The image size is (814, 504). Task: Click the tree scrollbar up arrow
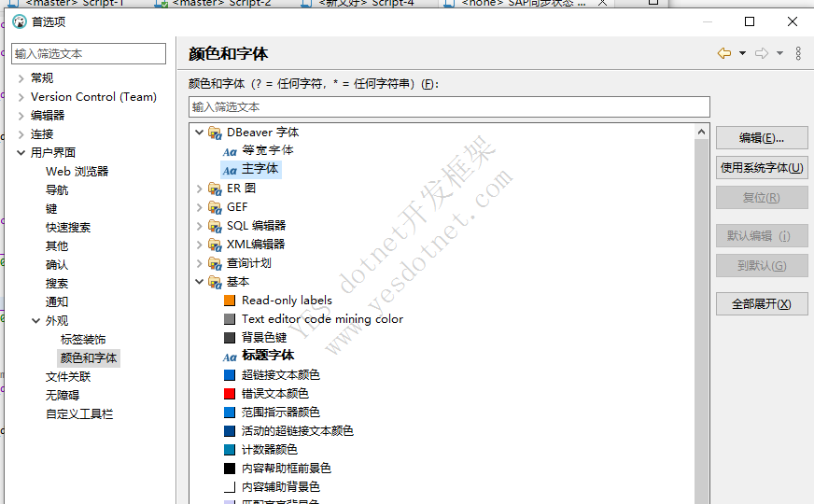701,132
